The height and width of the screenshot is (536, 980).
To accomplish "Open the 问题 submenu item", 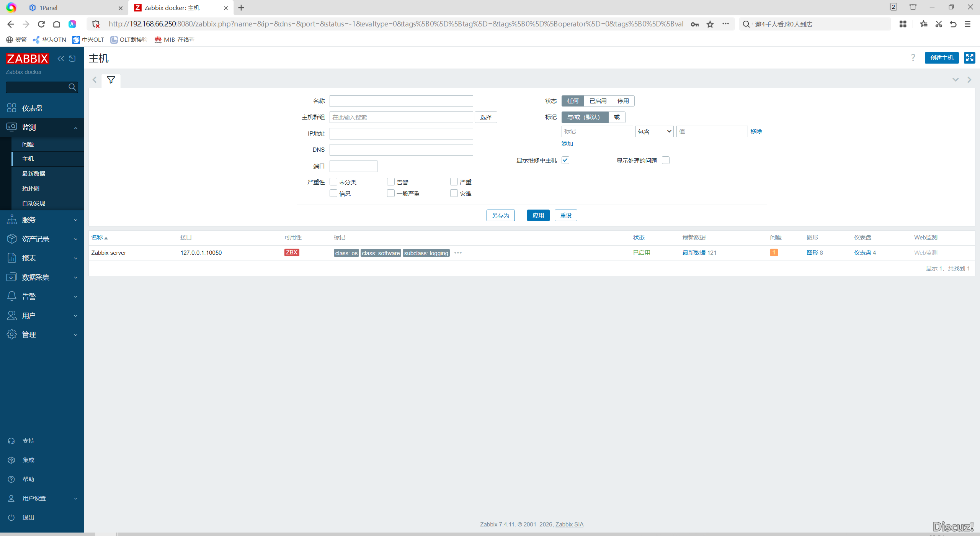I will click(x=47, y=144).
